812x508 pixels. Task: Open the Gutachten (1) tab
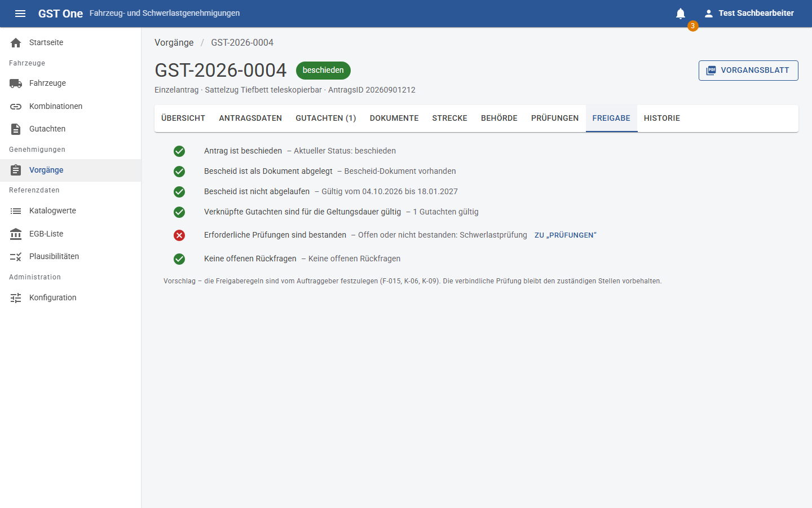[326, 119]
